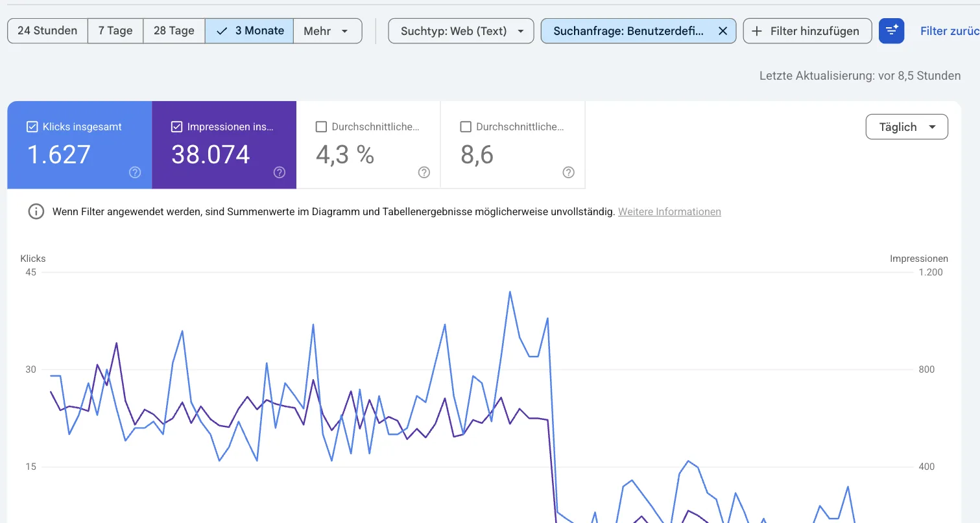The height and width of the screenshot is (523, 980).
Task: Select the 24 Stunden range
Action: pyautogui.click(x=47, y=30)
